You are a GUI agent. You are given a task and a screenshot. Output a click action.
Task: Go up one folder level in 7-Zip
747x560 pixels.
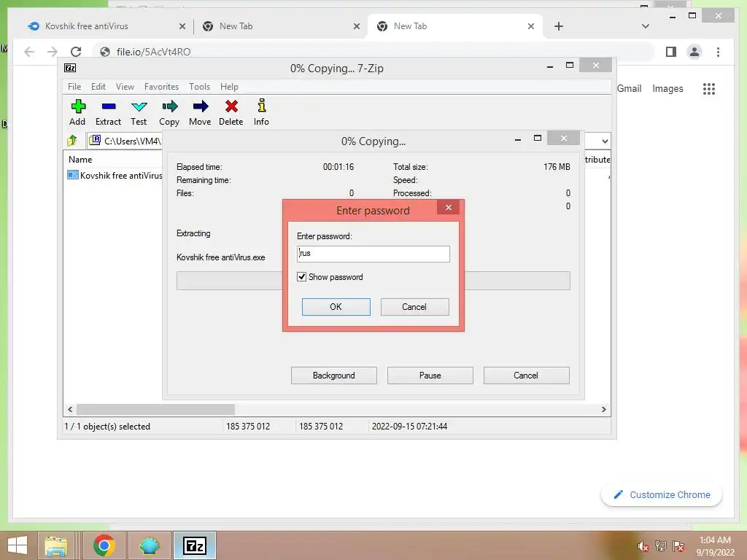72,141
